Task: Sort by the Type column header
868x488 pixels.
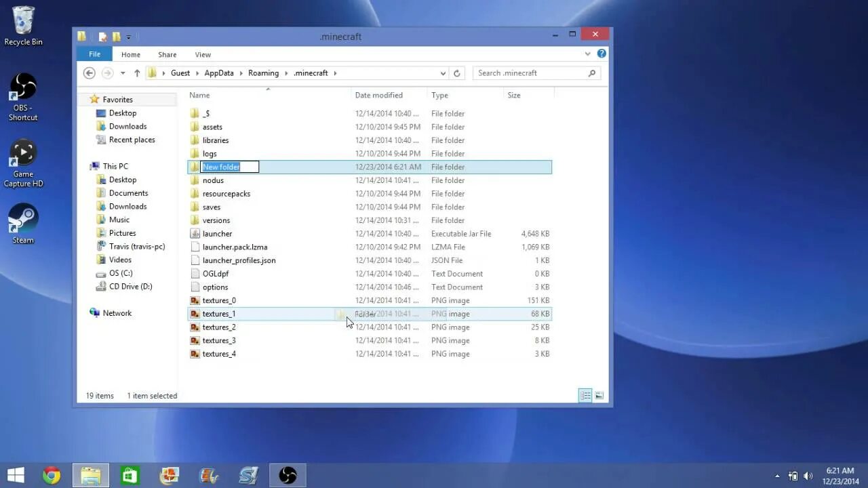Action: point(466,96)
